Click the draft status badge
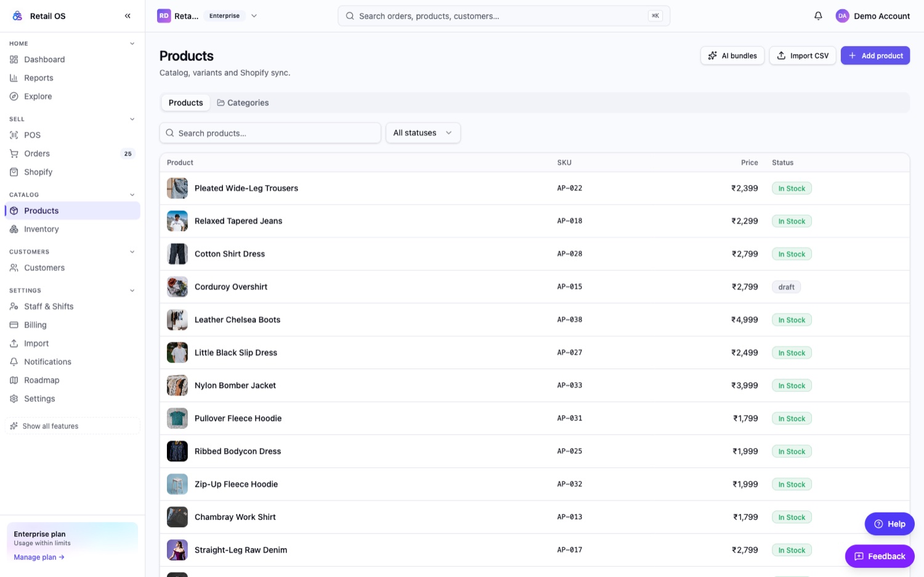The image size is (924, 577). pyautogui.click(x=786, y=287)
